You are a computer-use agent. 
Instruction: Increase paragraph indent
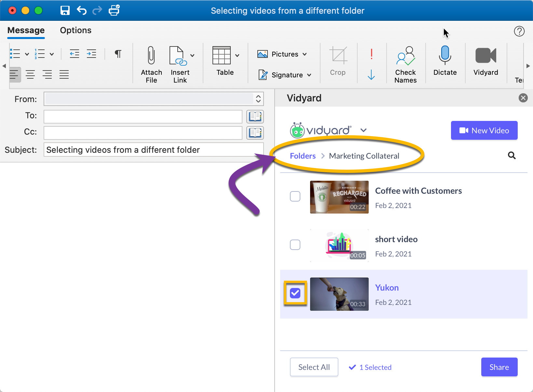[x=91, y=54]
